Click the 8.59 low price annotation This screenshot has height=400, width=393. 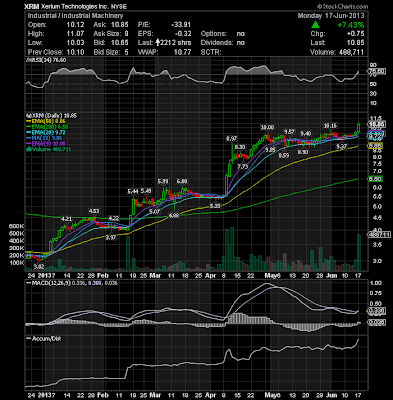coord(284,155)
